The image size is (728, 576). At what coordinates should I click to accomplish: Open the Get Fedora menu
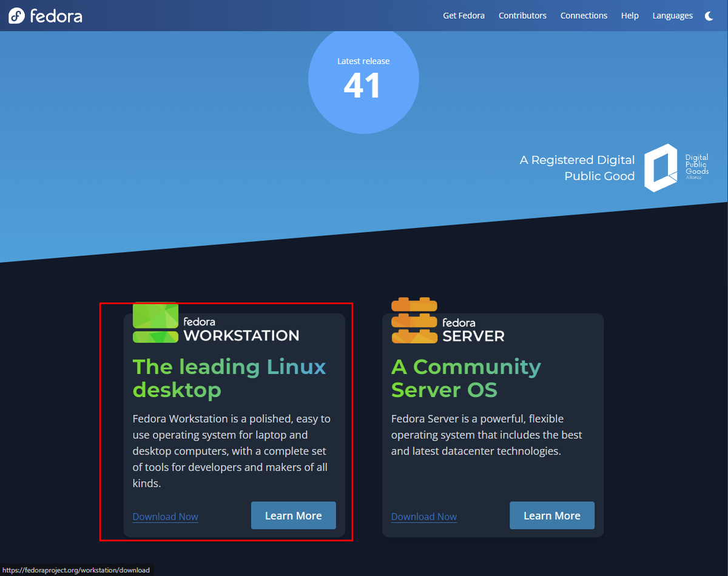point(463,16)
